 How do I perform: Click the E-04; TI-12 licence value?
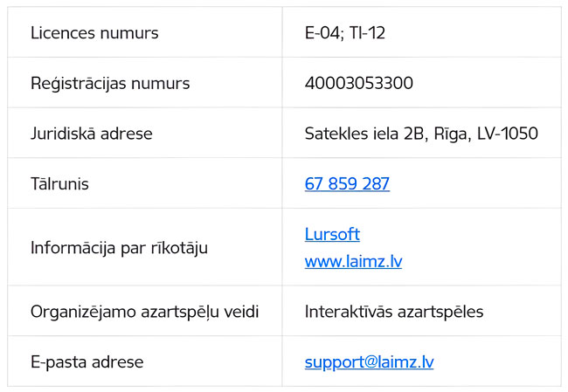[345, 33]
